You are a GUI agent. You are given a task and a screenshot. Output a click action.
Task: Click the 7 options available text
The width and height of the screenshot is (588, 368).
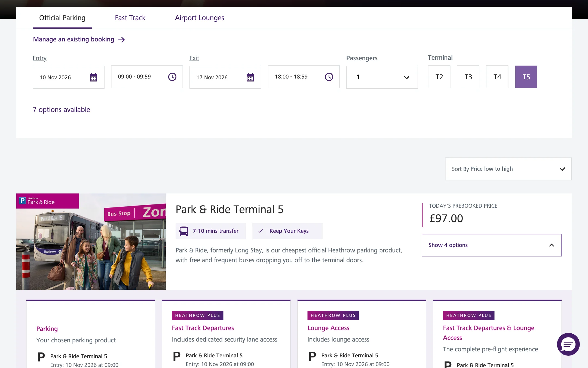pos(61,110)
